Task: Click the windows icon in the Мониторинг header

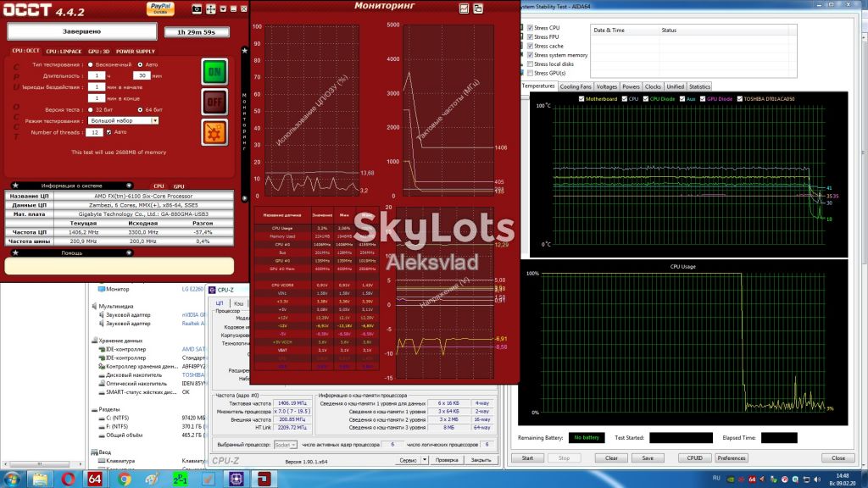Action: (x=478, y=8)
